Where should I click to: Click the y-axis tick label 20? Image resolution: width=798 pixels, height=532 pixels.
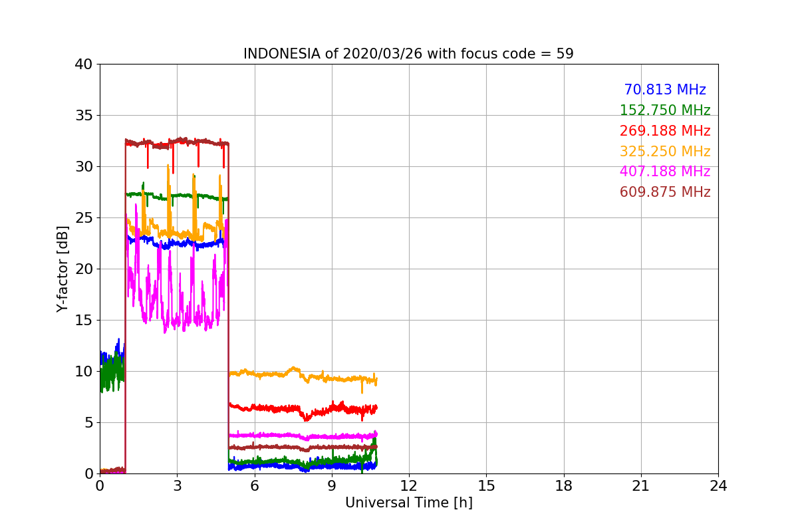point(84,269)
